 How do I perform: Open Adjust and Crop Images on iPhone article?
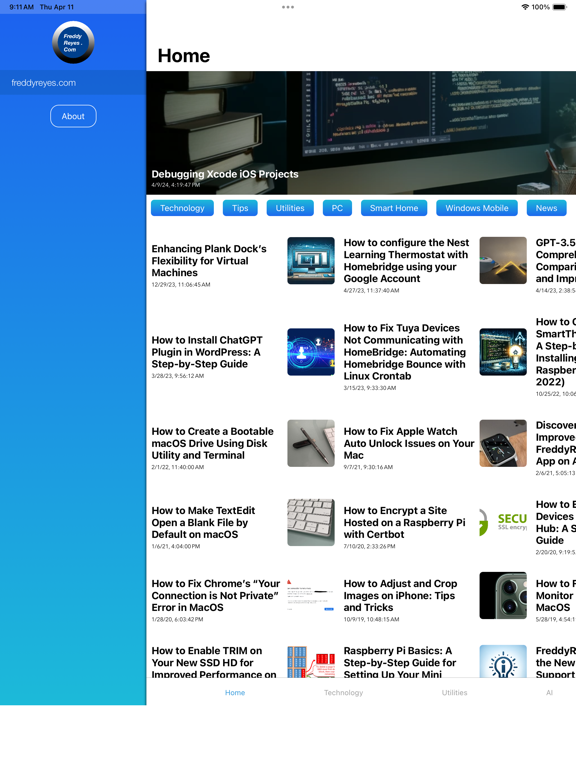point(400,596)
